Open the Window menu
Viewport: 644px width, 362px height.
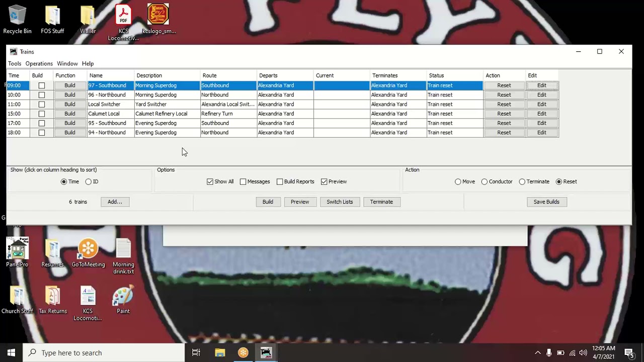(x=67, y=64)
